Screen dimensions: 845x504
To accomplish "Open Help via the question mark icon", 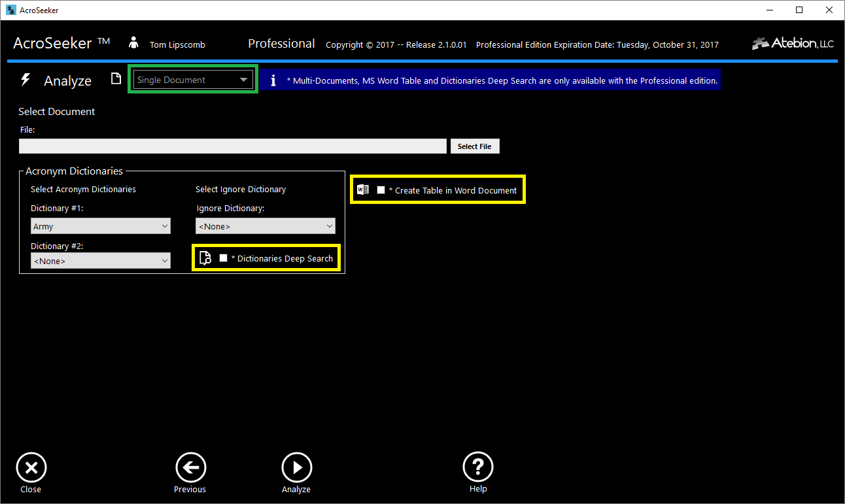I will (x=478, y=467).
